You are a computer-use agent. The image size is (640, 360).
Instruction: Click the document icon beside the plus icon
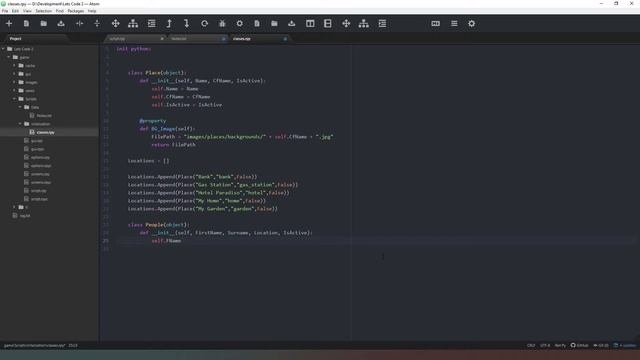point(27,24)
